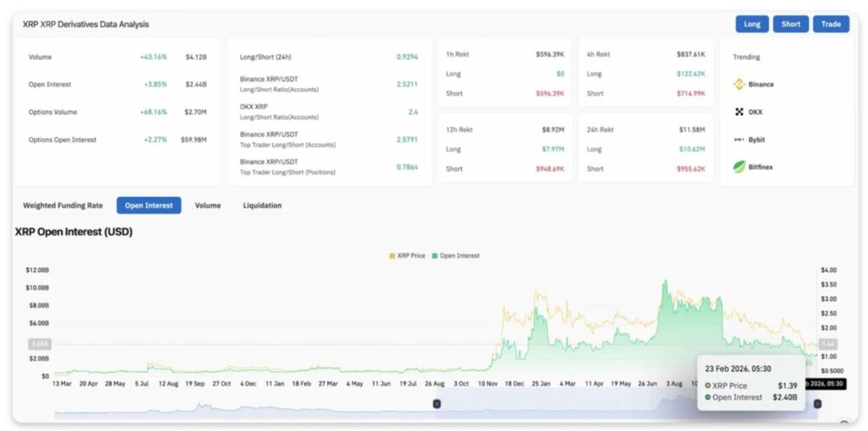Click the 3.65B marker on the left axis
The image size is (868, 431).
(x=39, y=344)
